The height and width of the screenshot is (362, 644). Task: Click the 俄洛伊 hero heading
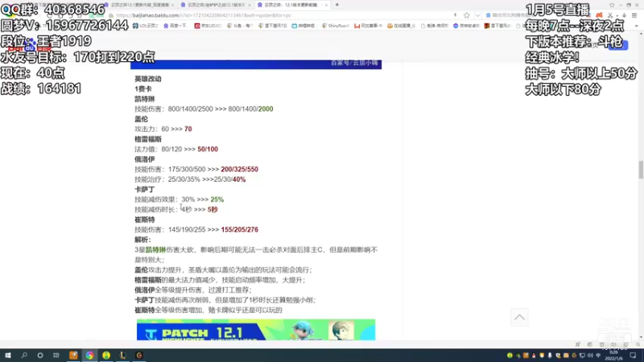pyautogui.click(x=145, y=159)
